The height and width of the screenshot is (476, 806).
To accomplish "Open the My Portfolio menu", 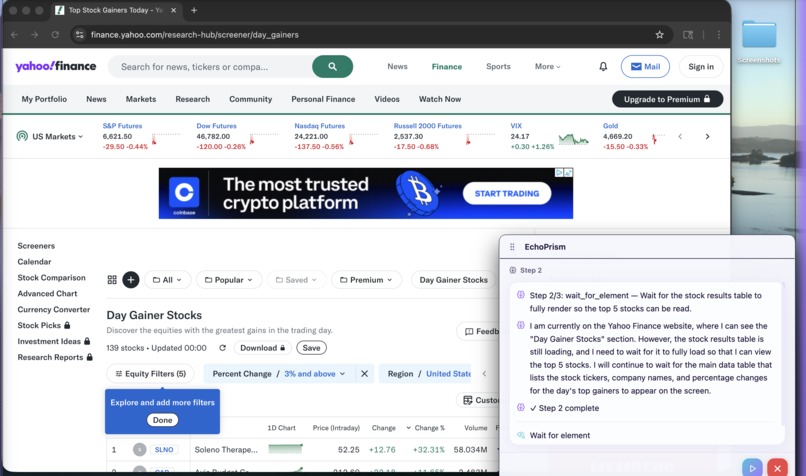I will coord(44,99).
